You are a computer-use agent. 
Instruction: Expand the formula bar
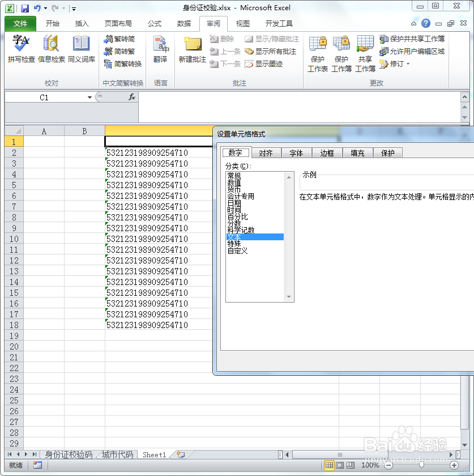tap(464, 97)
